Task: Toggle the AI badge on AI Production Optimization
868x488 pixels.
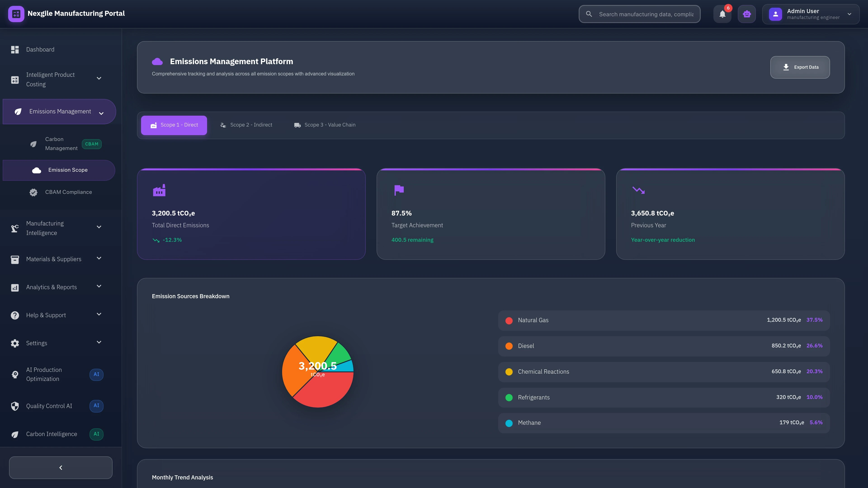Action: 96,374
